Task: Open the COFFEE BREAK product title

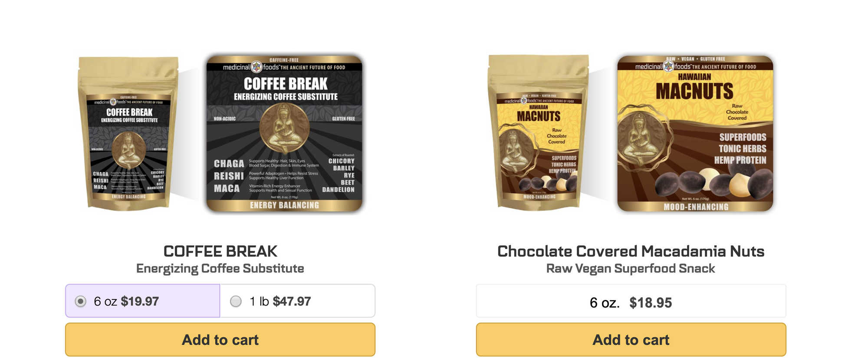Action: (220, 251)
